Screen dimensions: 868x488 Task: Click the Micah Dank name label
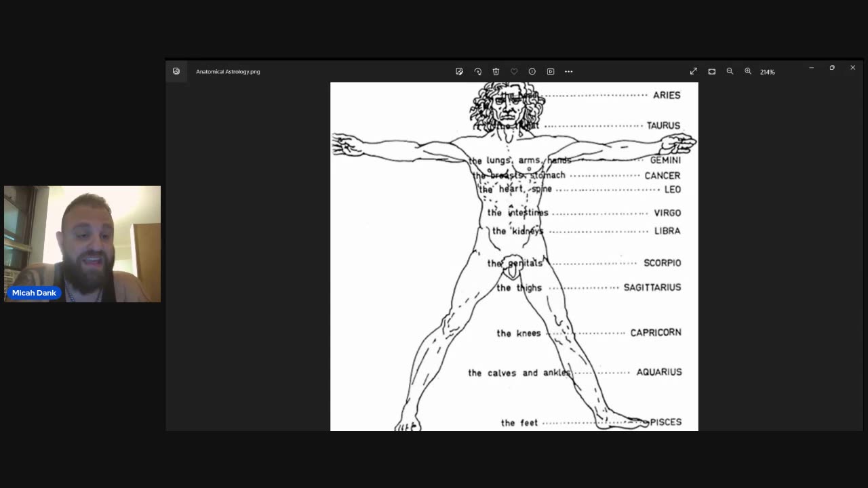pos(34,293)
